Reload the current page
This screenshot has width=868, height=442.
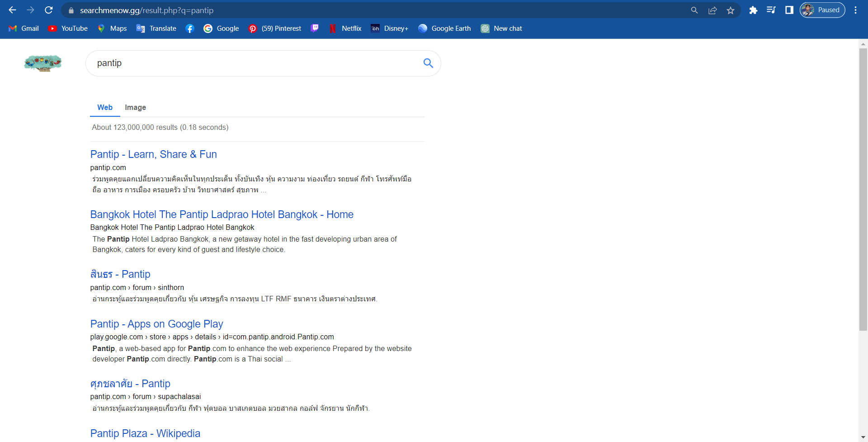click(x=49, y=10)
